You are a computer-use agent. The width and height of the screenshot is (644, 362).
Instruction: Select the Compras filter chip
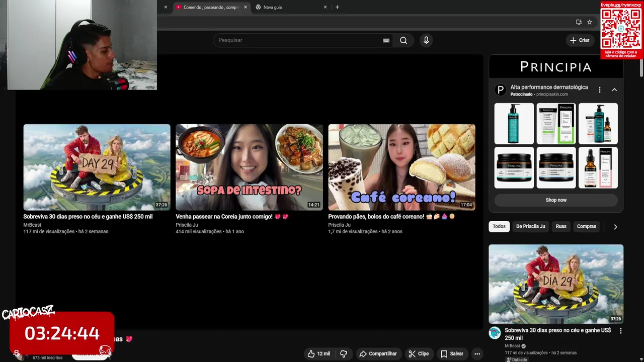(586, 226)
